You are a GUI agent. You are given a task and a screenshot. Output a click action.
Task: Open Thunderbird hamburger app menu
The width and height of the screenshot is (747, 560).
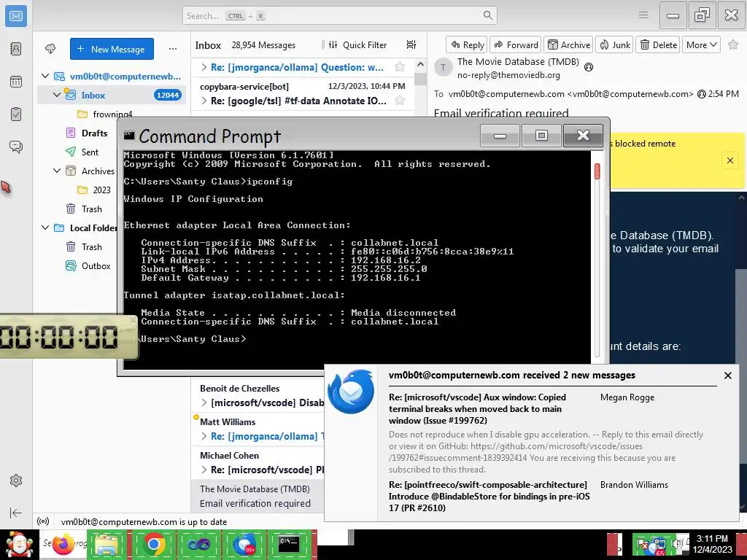[643, 15]
